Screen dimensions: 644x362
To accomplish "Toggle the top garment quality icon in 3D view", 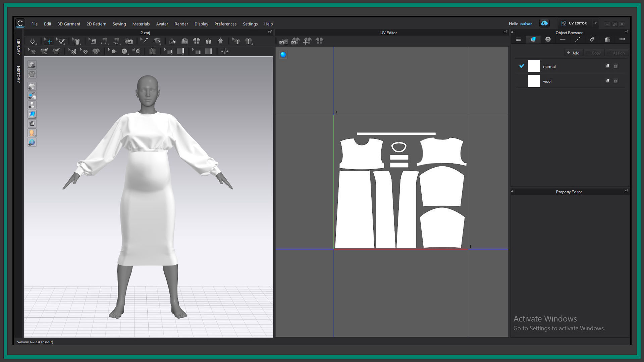I will tap(32, 65).
